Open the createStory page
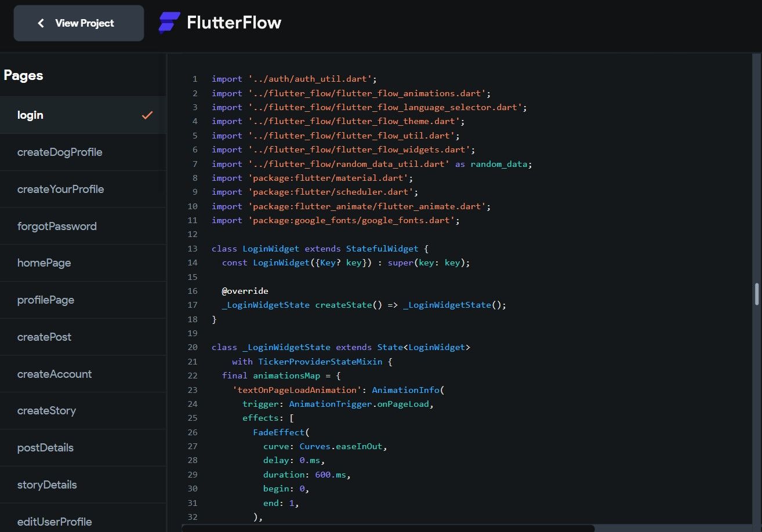The width and height of the screenshot is (762, 532). point(46,410)
